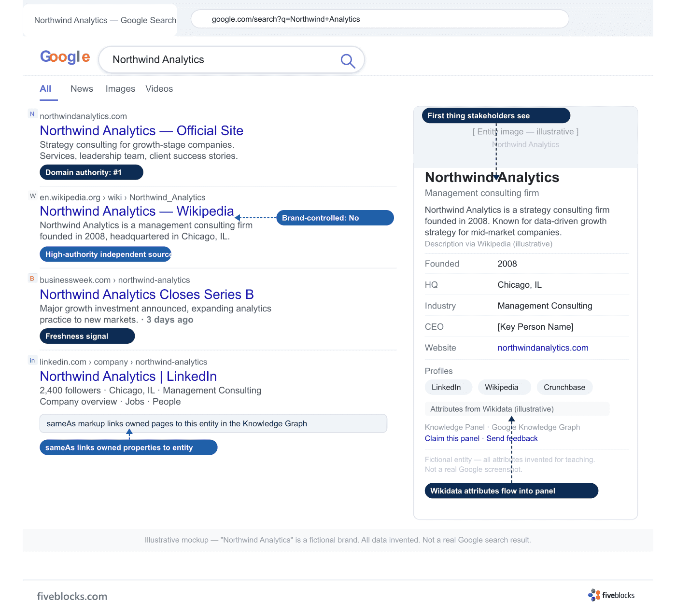Click the Brand-controlled: No badge
Viewport: 676px width, 616px height.
click(335, 218)
